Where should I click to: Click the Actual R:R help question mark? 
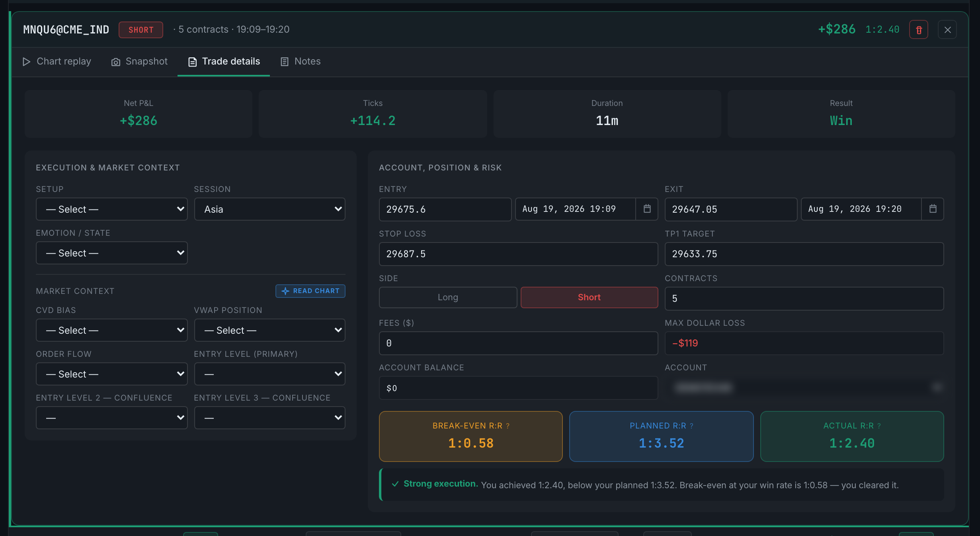tap(879, 426)
